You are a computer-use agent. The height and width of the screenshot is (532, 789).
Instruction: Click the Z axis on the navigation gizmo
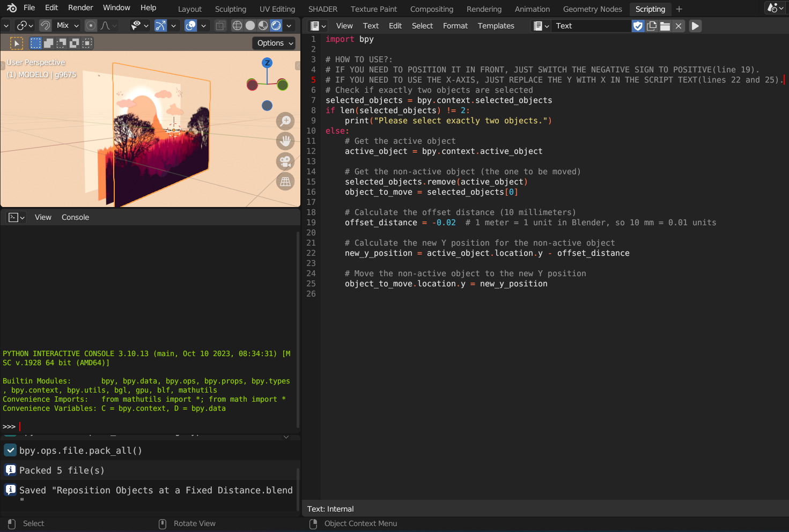pyautogui.click(x=267, y=63)
